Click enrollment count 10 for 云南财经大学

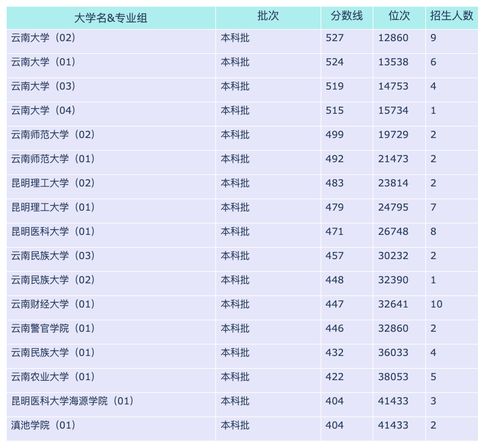tap(436, 304)
